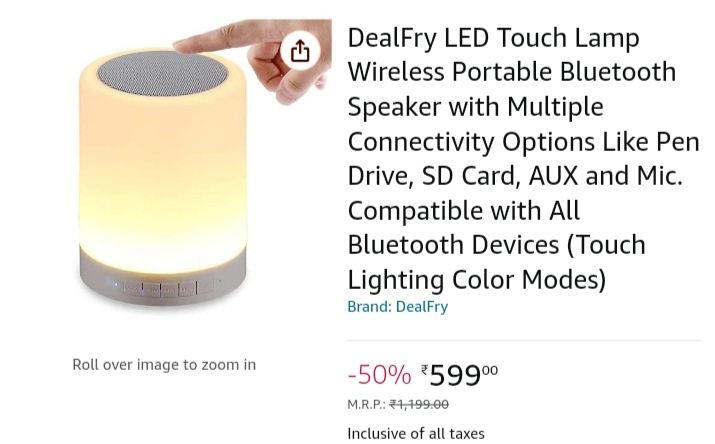Click the -50% discount label

click(x=379, y=375)
